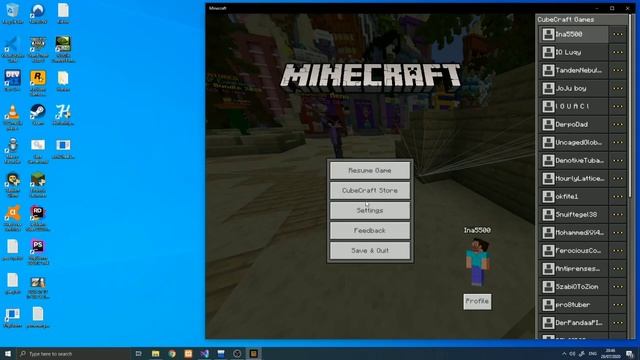Open options dots for TandemNebul... player
The image size is (640, 360).
618,70
